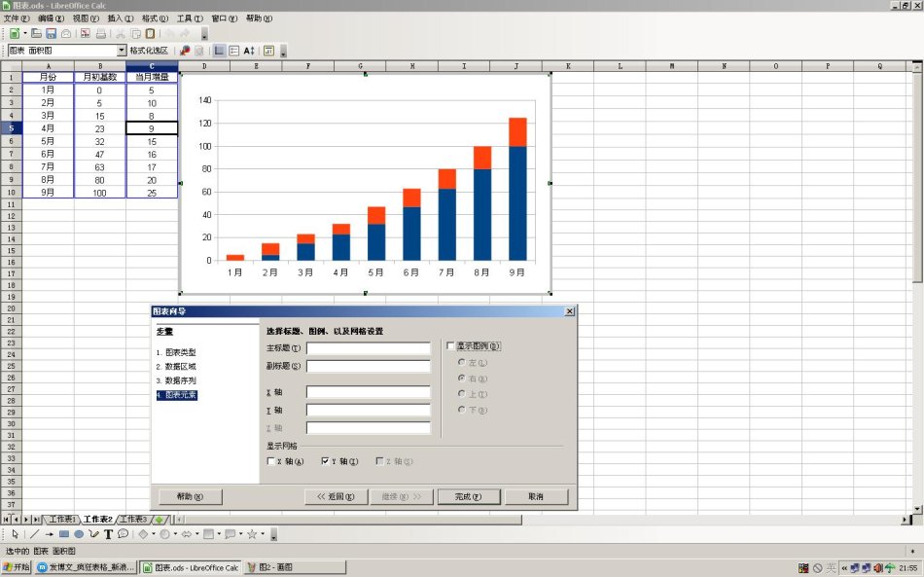Select the arrow line tool
The image size is (924, 577).
click(x=49, y=534)
